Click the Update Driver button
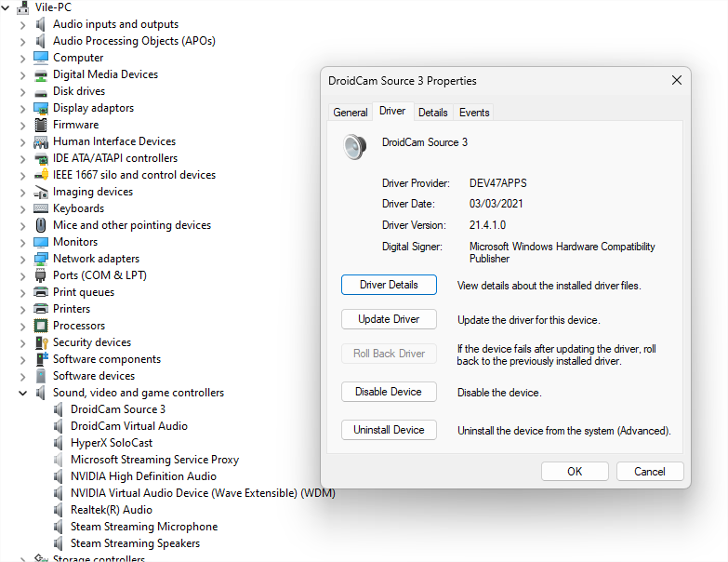Image resolution: width=728 pixels, height=562 pixels. pos(389,319)
